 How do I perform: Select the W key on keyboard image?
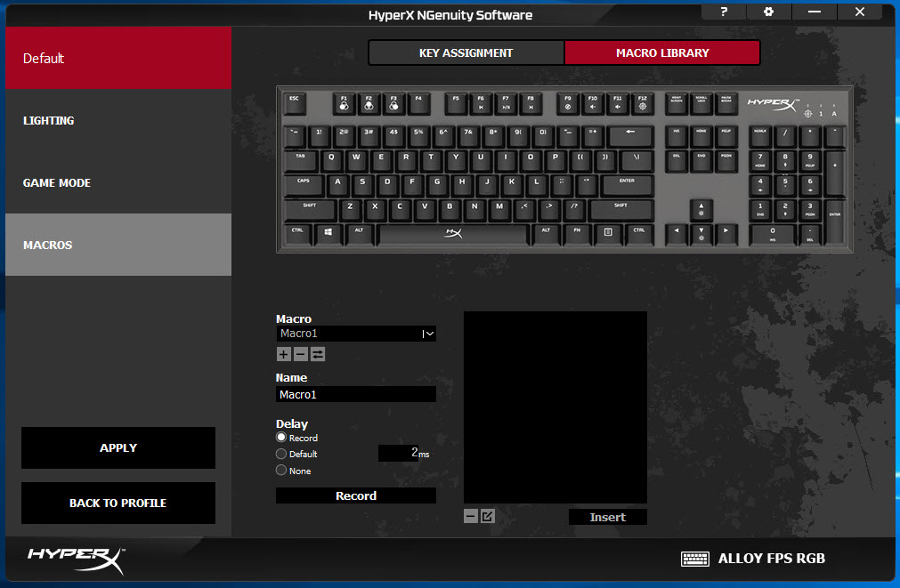[356, 161]
